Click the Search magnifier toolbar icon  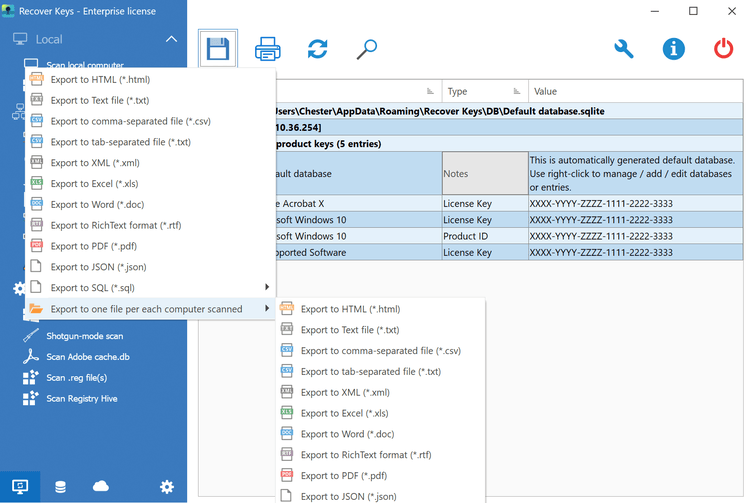[x=367, y=49]
